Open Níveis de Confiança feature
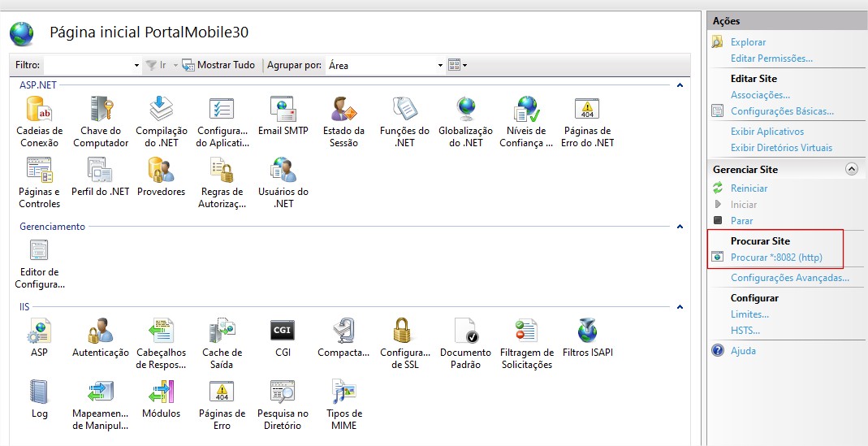Screen dimensions: 868x446 click(526, 122)
